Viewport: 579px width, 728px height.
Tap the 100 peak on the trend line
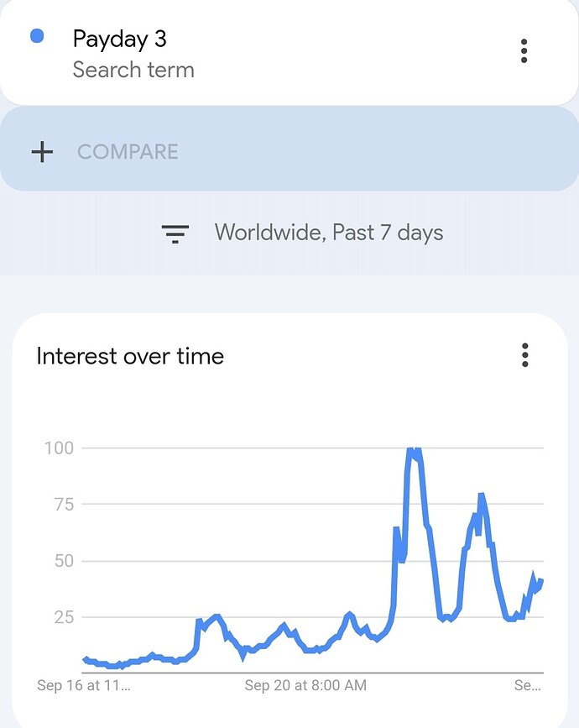pyautogui.click(x=414, y=449)
